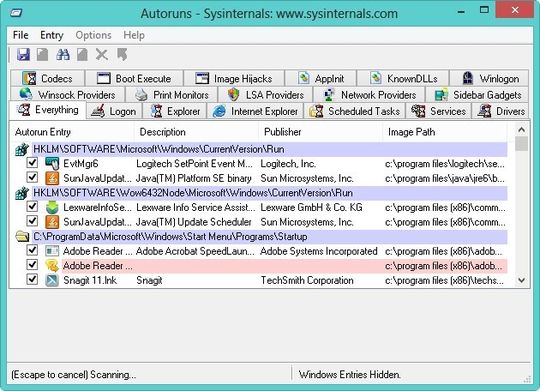Image resolution: width=540 pixels, height=391 pixels.
Task: Click the list scrollbar down arrow
Action: point(521,280)
